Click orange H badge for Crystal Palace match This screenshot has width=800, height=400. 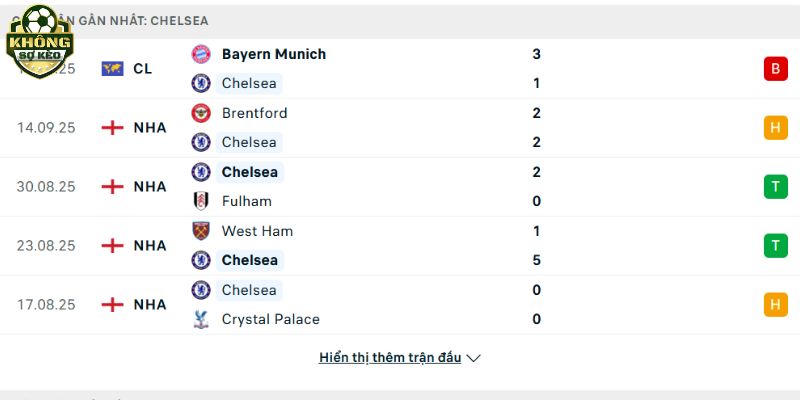(776, 305)
